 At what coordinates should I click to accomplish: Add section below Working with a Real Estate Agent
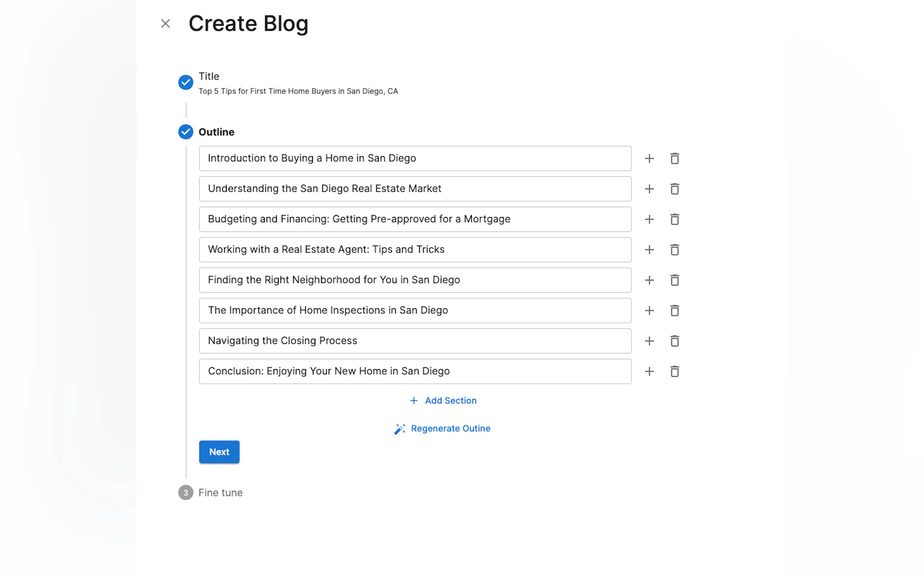pyautogui.click(x=649, y=250)
